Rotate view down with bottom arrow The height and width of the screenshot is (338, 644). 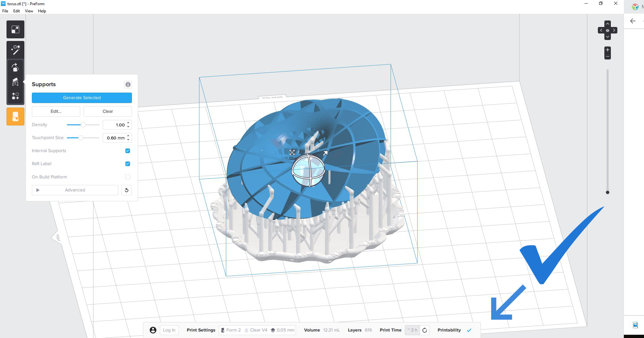[x=608, y=37]
